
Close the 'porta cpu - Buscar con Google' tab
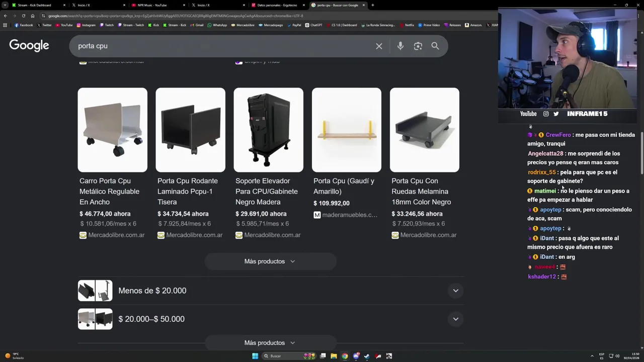point(363,5)
